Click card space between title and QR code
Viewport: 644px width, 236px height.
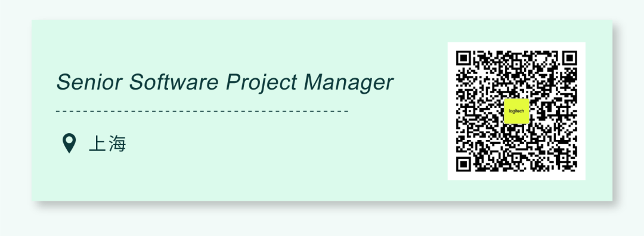(421, 82)
